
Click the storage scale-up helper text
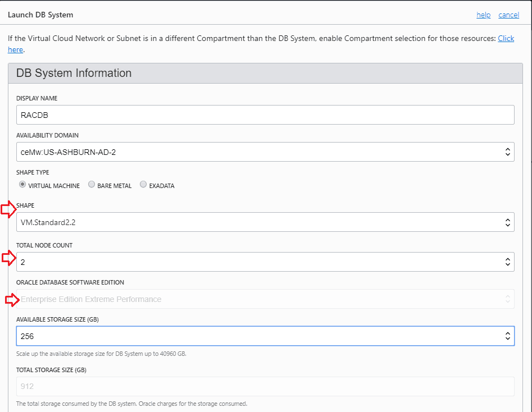pos(101,354)
